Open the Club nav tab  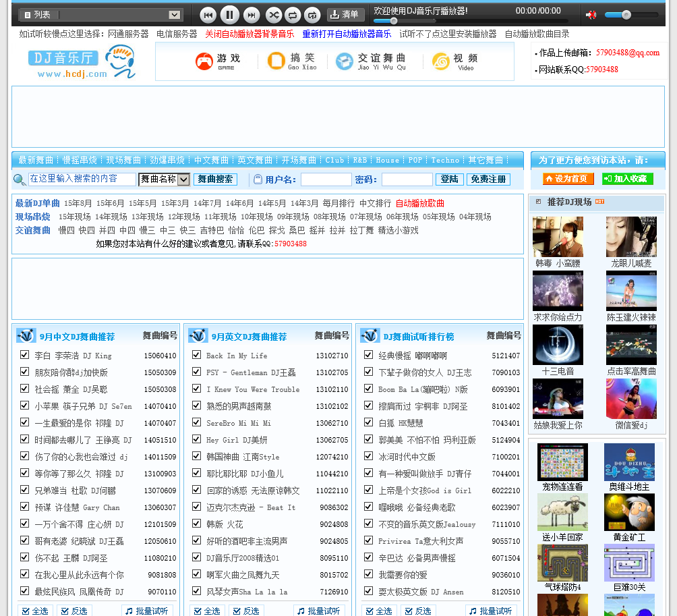[334, 161]
